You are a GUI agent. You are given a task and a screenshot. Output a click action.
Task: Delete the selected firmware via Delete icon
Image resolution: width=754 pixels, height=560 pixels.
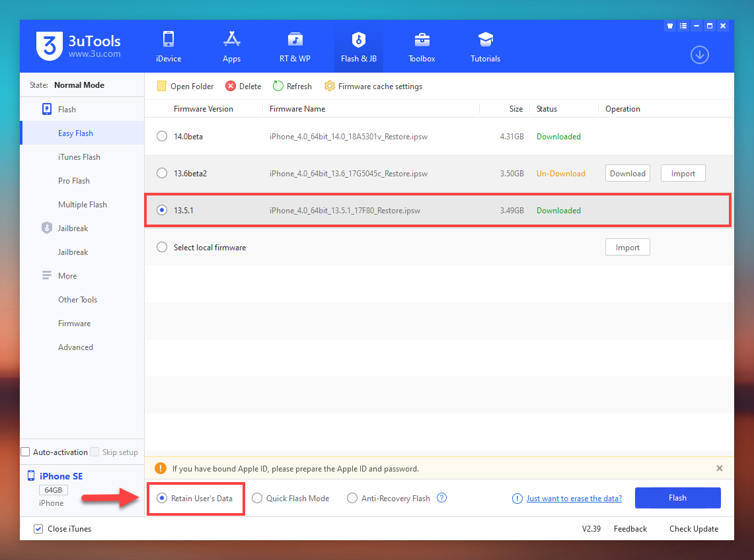pos(231,87)
